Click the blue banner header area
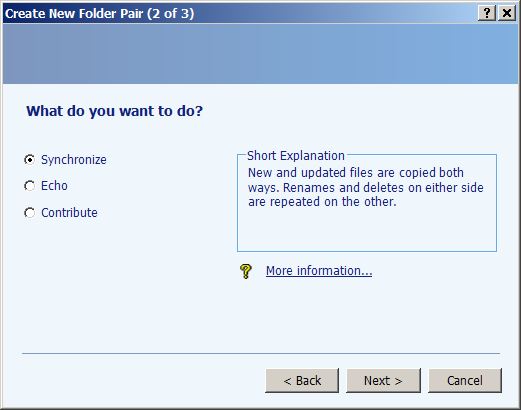The image size is (521, 410). [x=260, y=53]
